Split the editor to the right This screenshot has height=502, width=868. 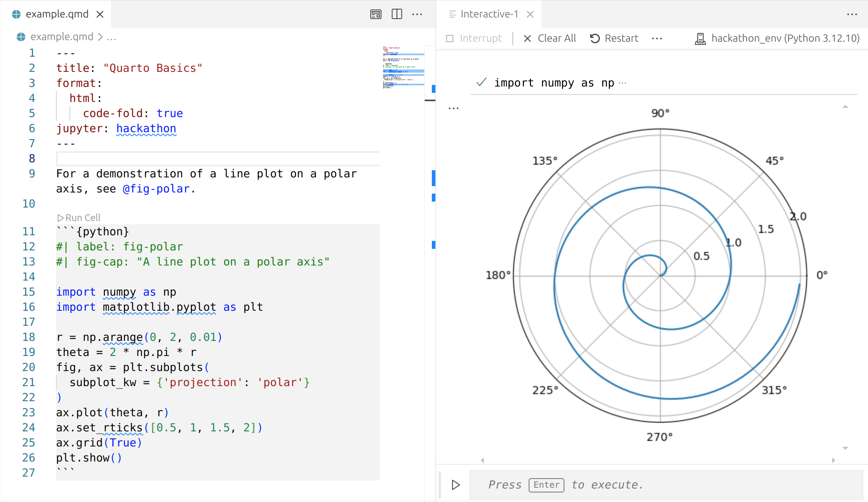396,14
